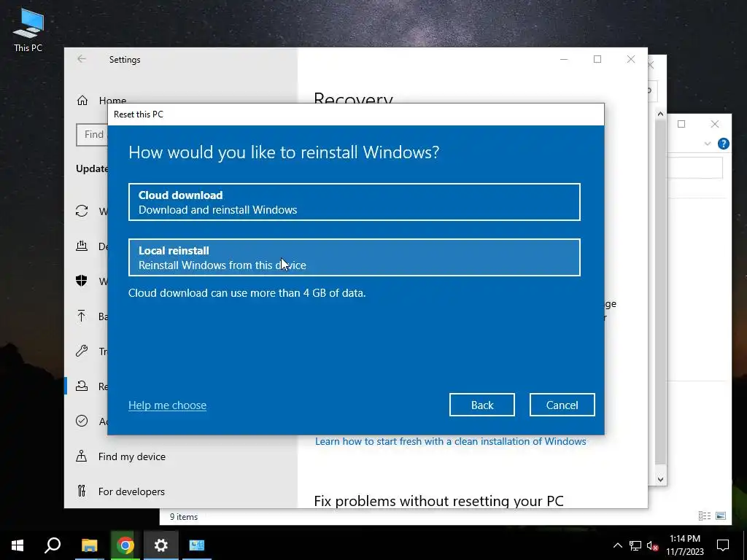Minimize the Settings window
This screenshot has height=560, width=747.
coord(564,59)
